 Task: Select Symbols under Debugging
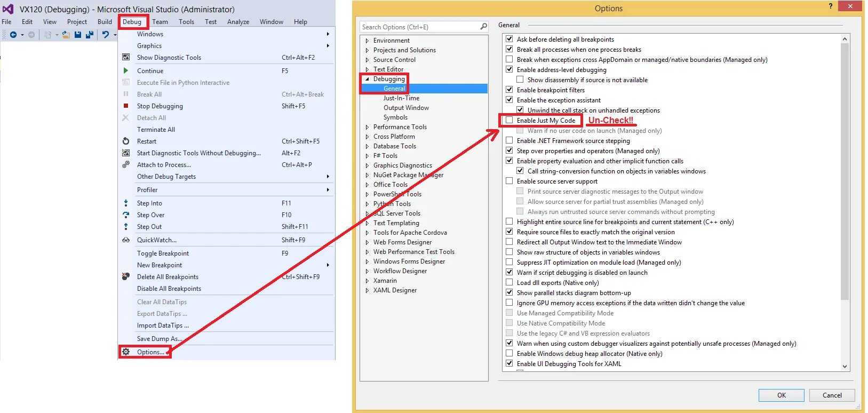395,117
